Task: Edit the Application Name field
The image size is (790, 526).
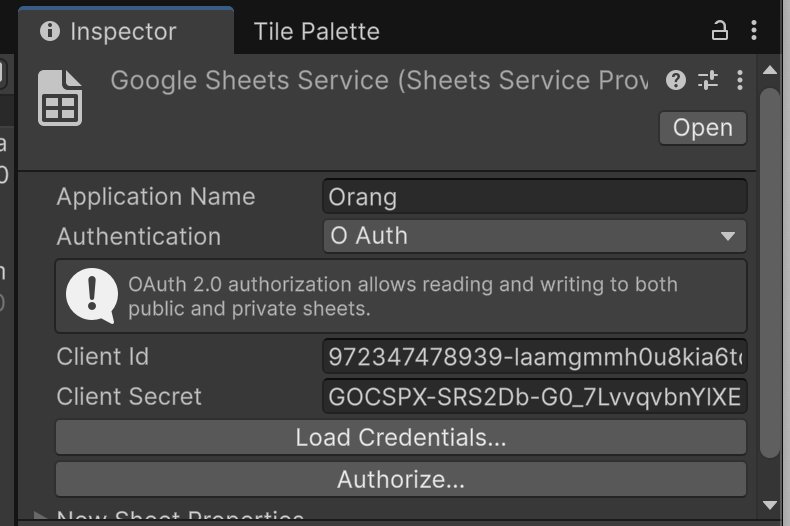Action: coord(535,196)
